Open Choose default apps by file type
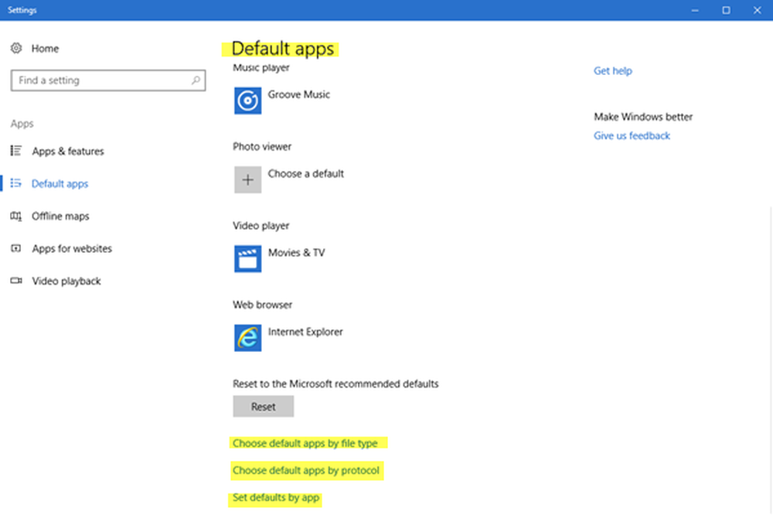Screen dimensions: 773x532 pyautogui.click(x=305, y=443)
